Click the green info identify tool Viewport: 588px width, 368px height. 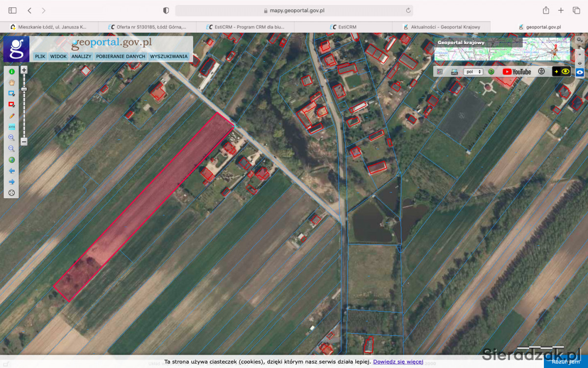[x=12, y=71]
